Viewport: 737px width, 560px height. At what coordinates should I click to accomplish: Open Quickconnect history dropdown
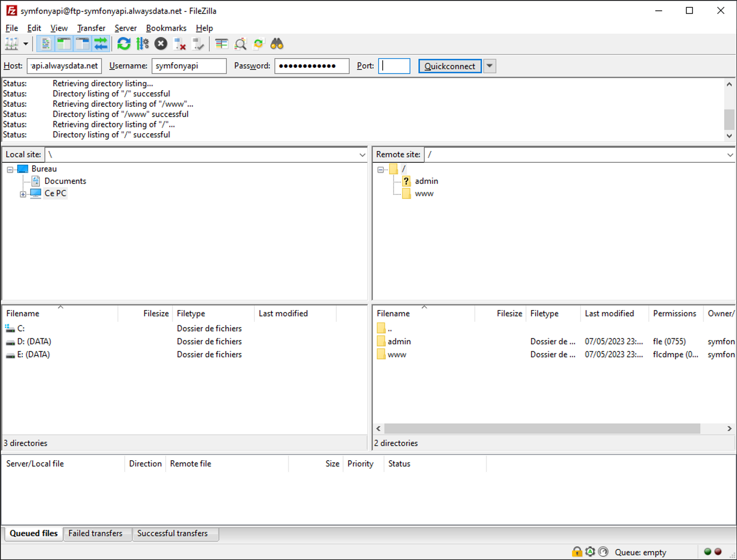click(x=489, y=66)
